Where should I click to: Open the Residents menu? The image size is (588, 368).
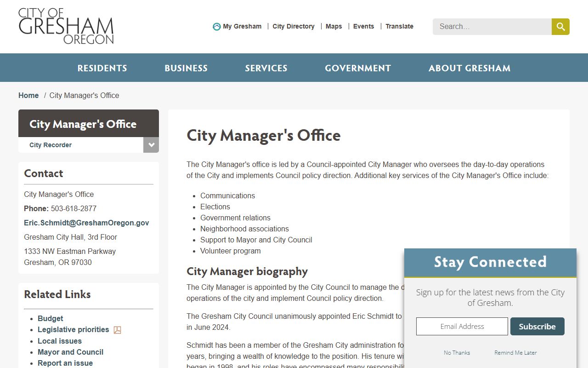[x=102, y=68]
